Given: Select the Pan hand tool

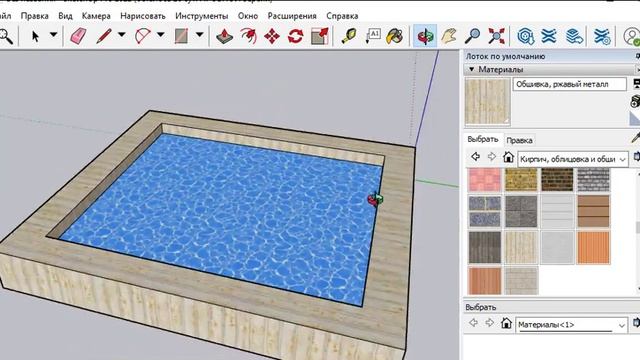Looking at the screenshot, I should (x=449, y=36).
